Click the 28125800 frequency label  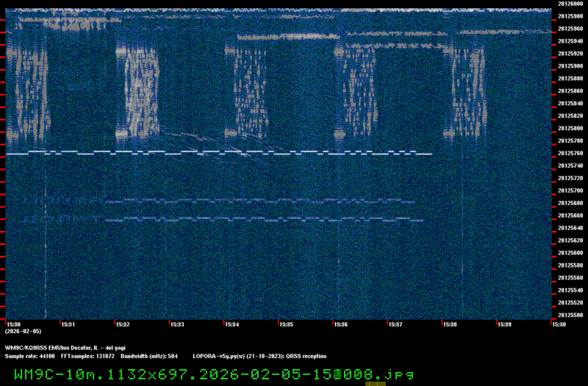tap(570, 128)
